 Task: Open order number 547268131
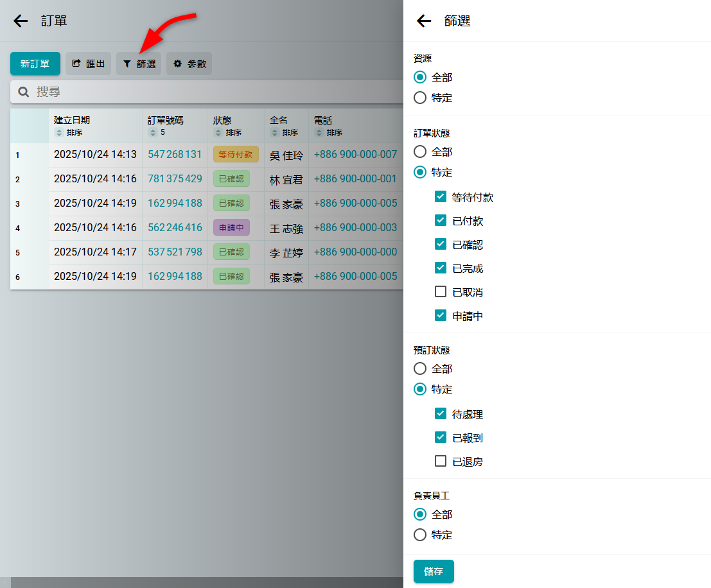click(x=175, y=154)
